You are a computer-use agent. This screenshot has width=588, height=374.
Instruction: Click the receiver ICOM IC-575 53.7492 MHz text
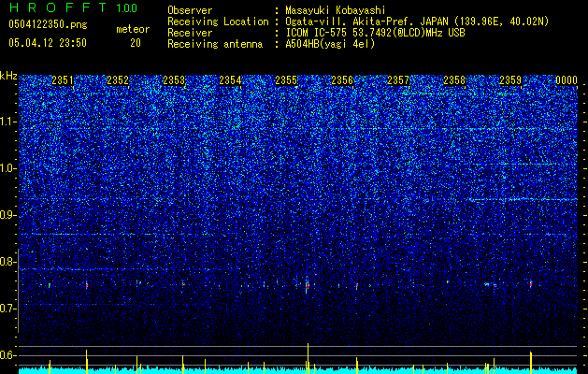375,33
